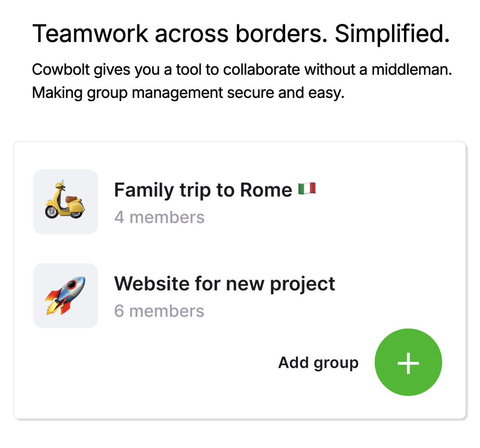Viewport: 480px width, 448px height.
Task: Click the 6 members count
Action: [x=159, y=311]
